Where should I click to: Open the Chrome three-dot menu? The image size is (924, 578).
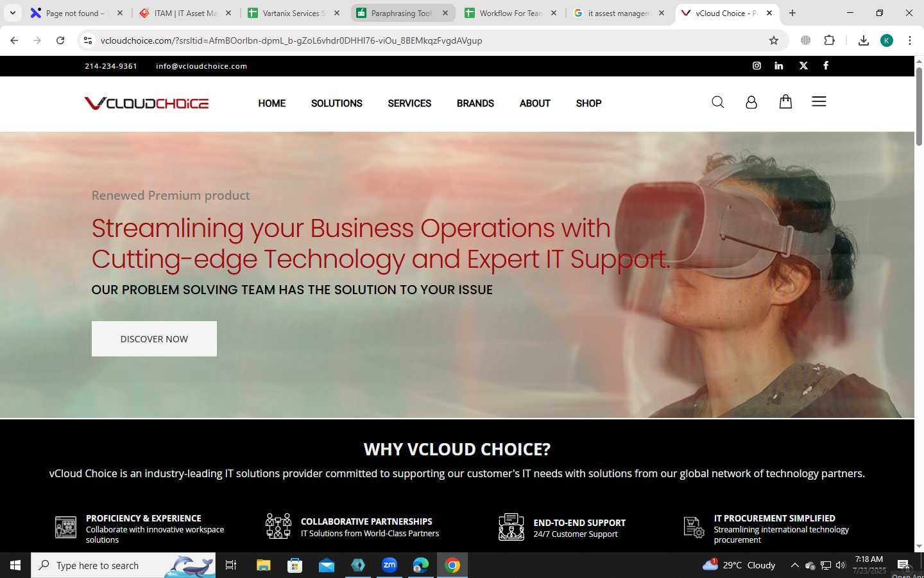click(910, 40)
